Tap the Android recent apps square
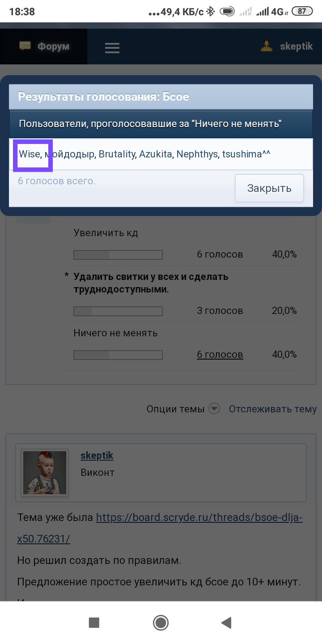This screenshot has height=644, width=322. click(x=94, y=622)
